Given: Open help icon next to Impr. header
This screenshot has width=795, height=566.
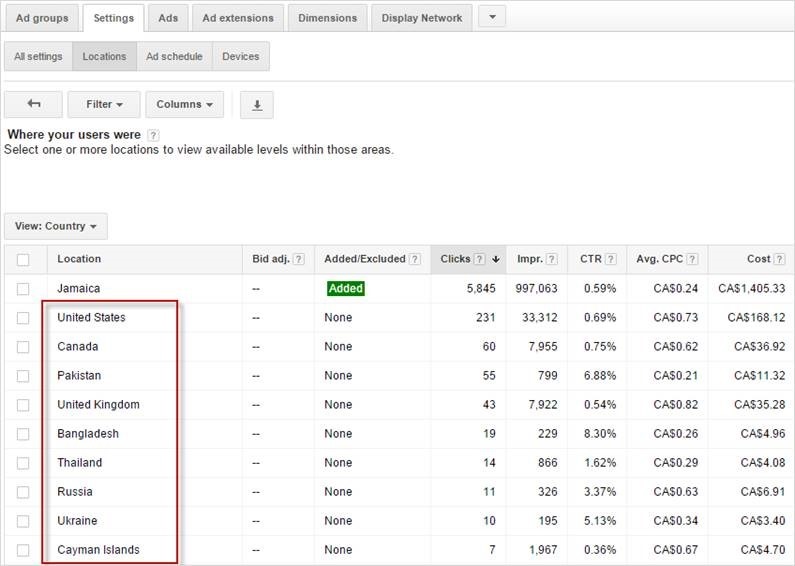Looking at the screenshot, I should 552,259.
